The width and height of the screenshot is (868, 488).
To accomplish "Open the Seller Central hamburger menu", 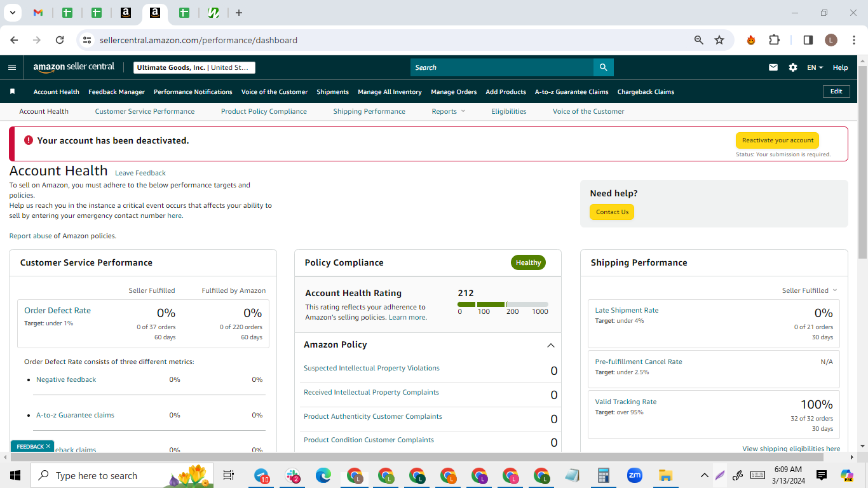I will (x=12, y=67).
